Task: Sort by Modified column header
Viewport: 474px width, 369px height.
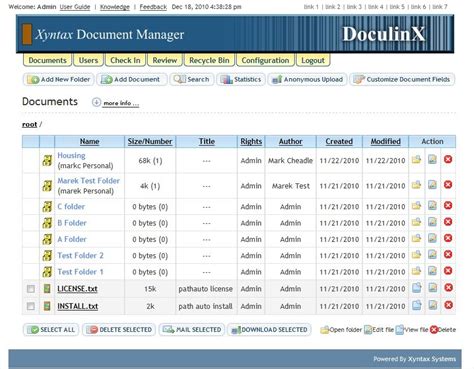Action: (385, 141)
